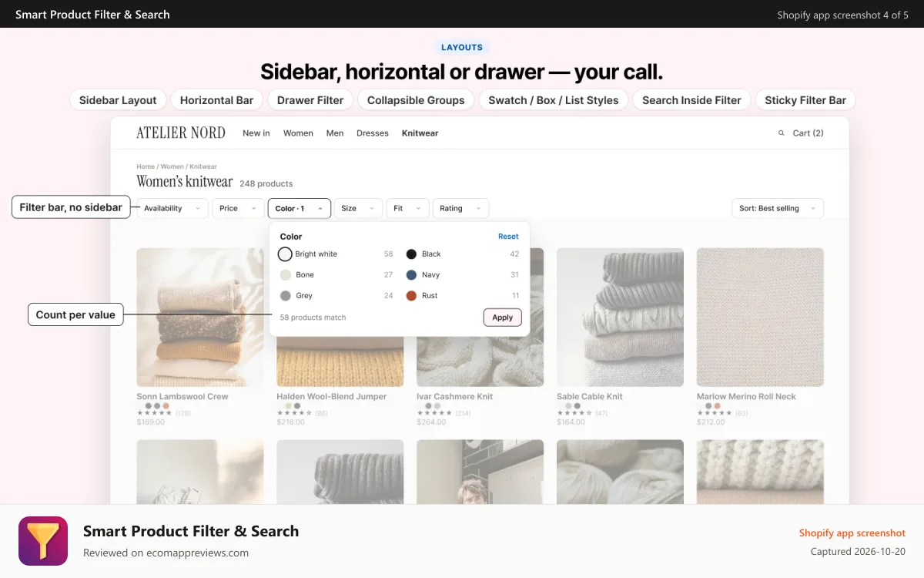Select the Drawer Filter pill
This screenshot has height=578, width=924.
tap(310, 100)
